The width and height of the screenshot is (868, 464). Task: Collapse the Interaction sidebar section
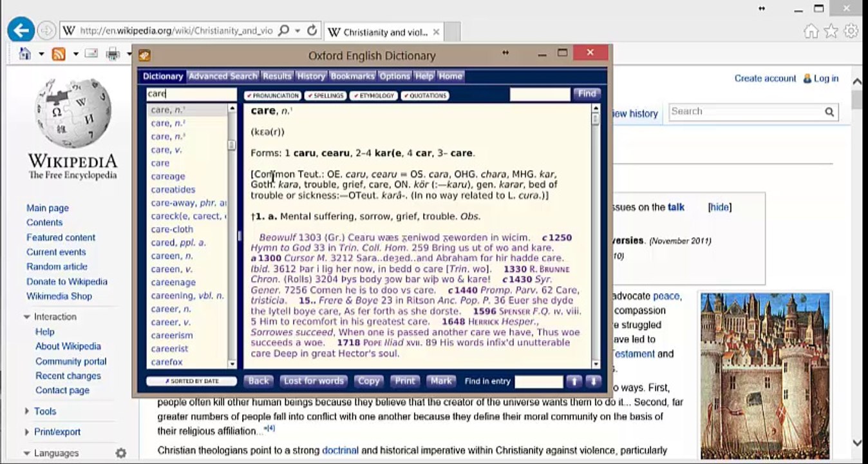[x=27, y=317]
